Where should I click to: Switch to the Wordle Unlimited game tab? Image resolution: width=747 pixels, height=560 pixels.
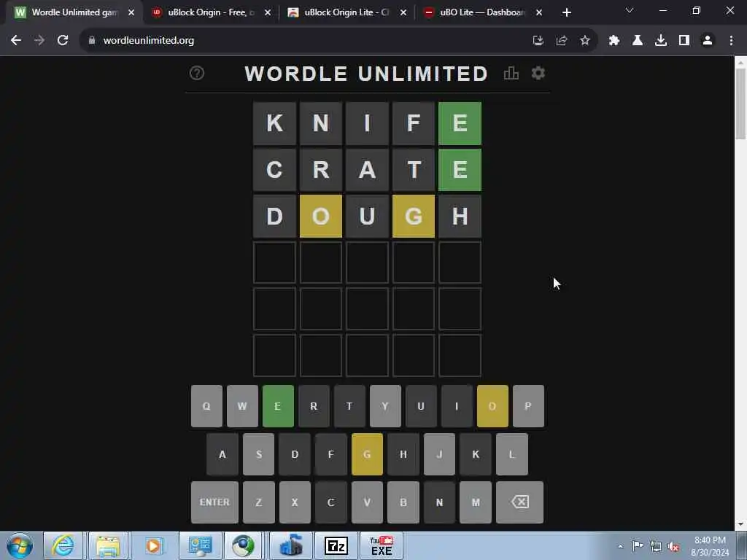[74, 12]
